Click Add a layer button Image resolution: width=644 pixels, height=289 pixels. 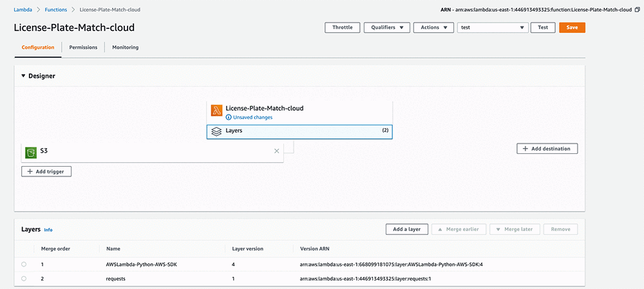[x=407, y=230]
